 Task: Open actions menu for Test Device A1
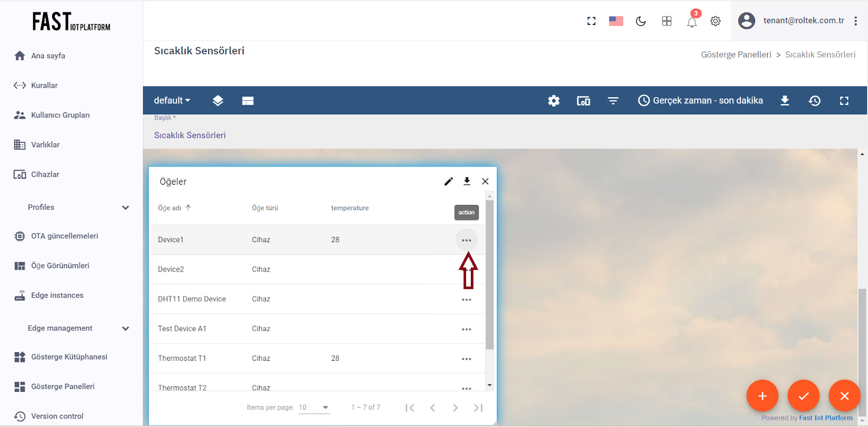467,329
